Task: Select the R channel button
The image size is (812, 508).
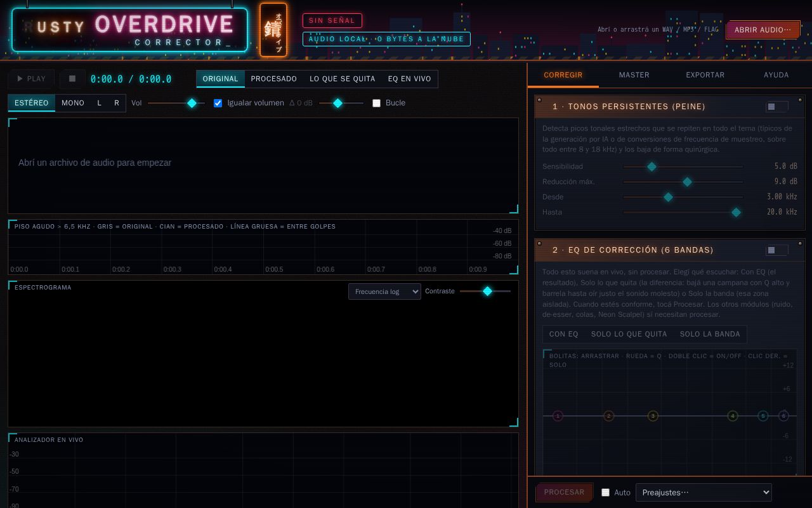Action: [x=117, y=103]
